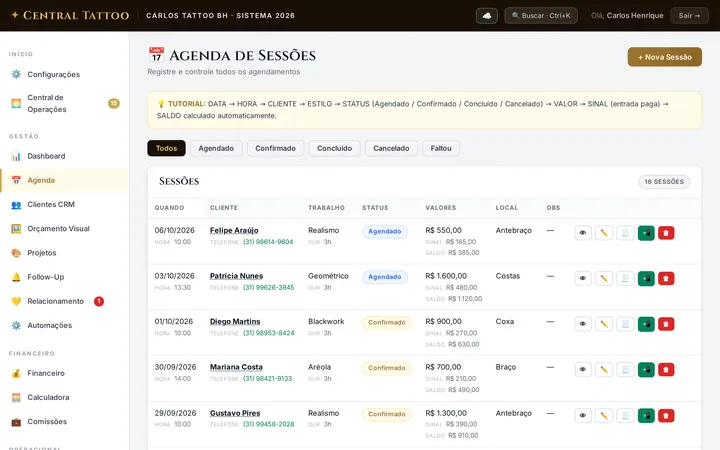The width and height of the screenshot is (720, 450).
Task: Click the Agendado status badge for Felipe Araújo
Action: click(385, 231)
